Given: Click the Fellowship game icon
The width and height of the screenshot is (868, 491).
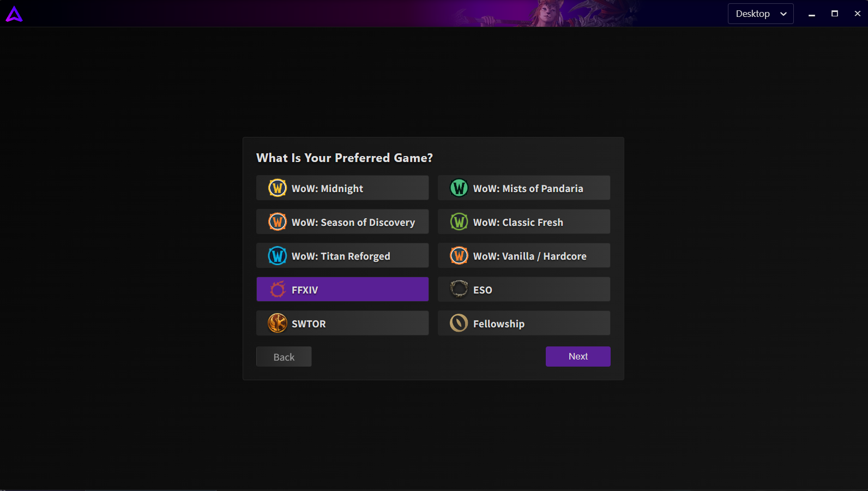Looking at the screenshot, I should (x=459, y=323).
